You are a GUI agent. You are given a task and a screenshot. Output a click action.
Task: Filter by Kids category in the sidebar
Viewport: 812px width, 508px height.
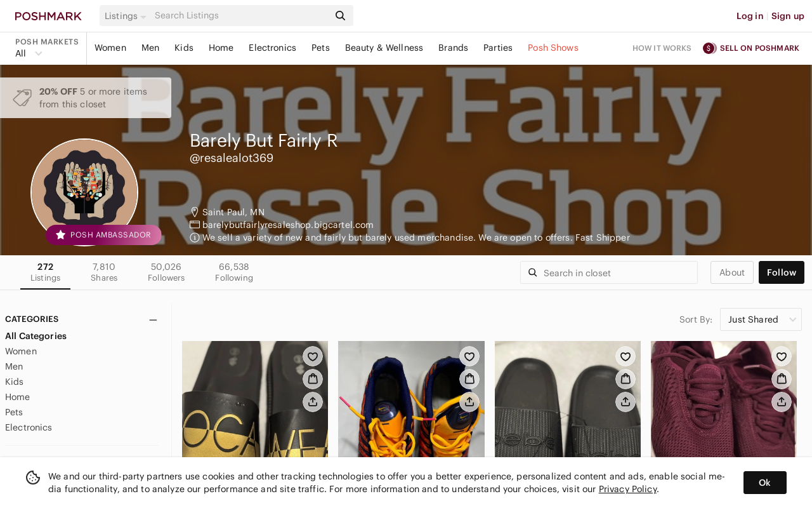click(x=14, y=382)
